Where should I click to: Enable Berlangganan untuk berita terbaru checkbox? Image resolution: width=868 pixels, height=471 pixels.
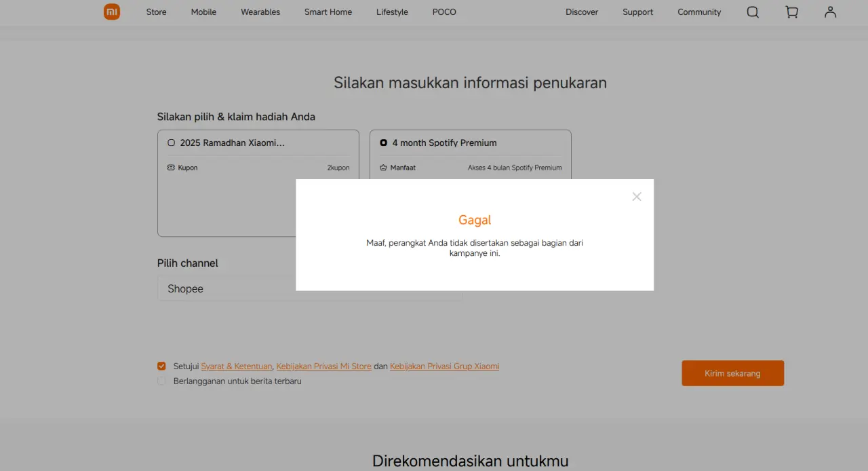click(x=161, y=381)
